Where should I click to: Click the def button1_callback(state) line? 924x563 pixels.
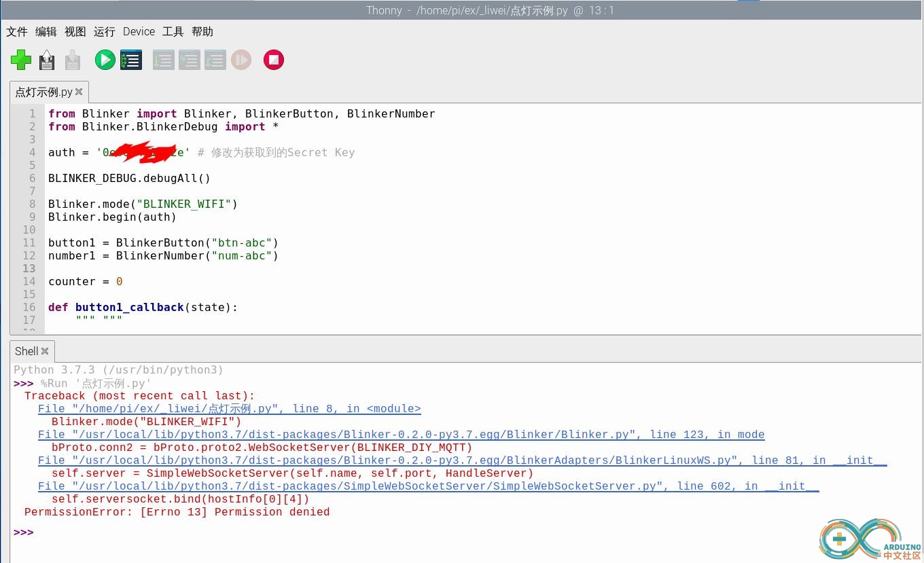point(143,307)
